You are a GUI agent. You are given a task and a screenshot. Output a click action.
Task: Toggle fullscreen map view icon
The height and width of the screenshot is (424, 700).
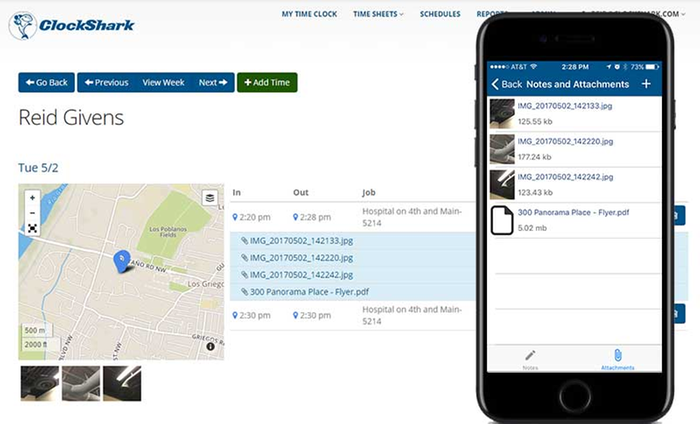coord(32,229)
